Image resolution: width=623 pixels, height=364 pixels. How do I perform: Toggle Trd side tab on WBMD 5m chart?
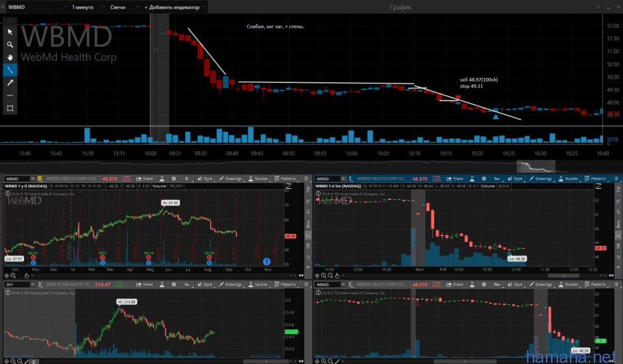618,189
